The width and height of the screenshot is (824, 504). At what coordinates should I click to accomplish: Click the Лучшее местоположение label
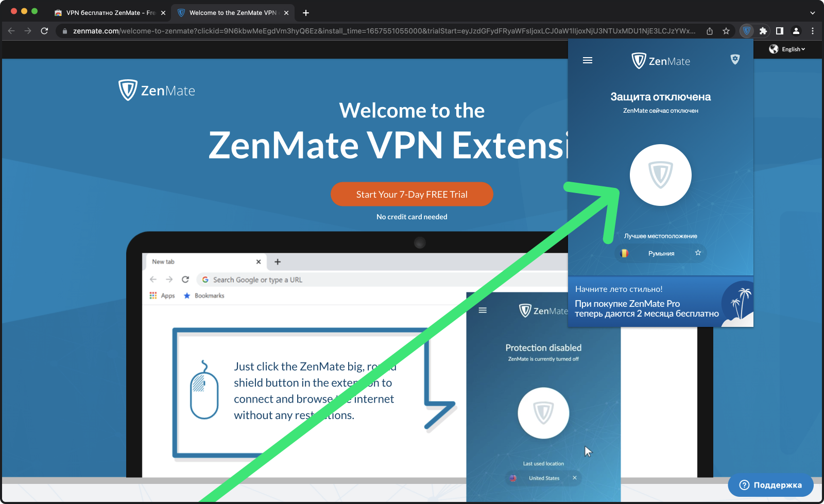(661, 236)
